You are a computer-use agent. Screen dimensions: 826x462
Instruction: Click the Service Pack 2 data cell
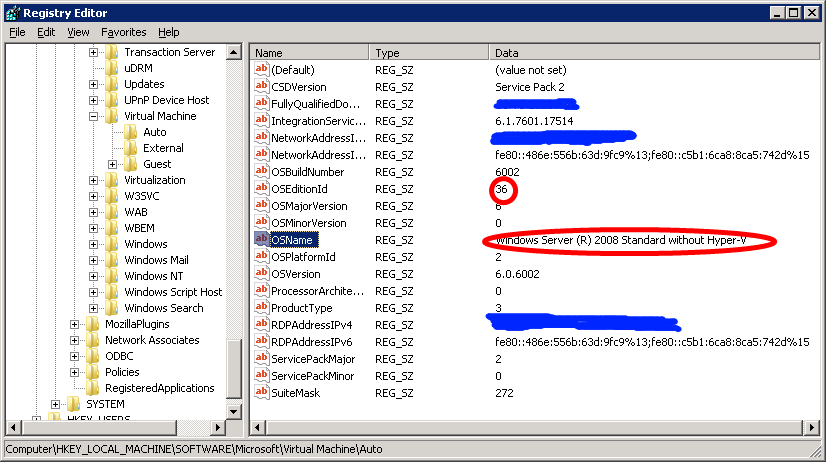pyautogui.click(x=529, y=87)
